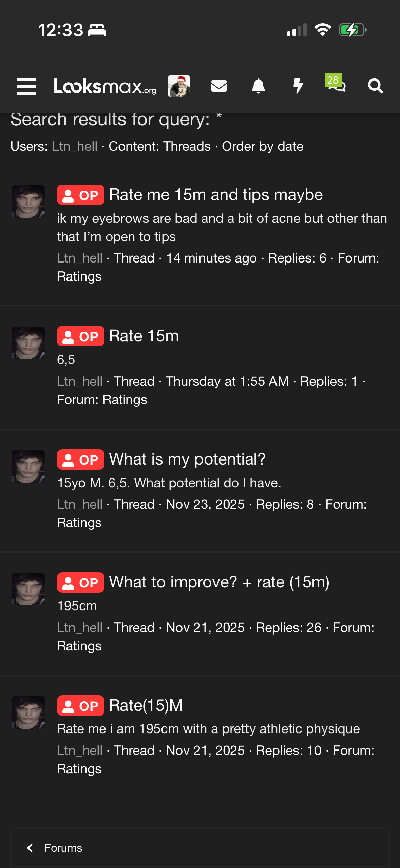Screen dimensions: 400x868
Task: Click Ltn_hell author under 'What is my potential?'
Action: (80, 504)
